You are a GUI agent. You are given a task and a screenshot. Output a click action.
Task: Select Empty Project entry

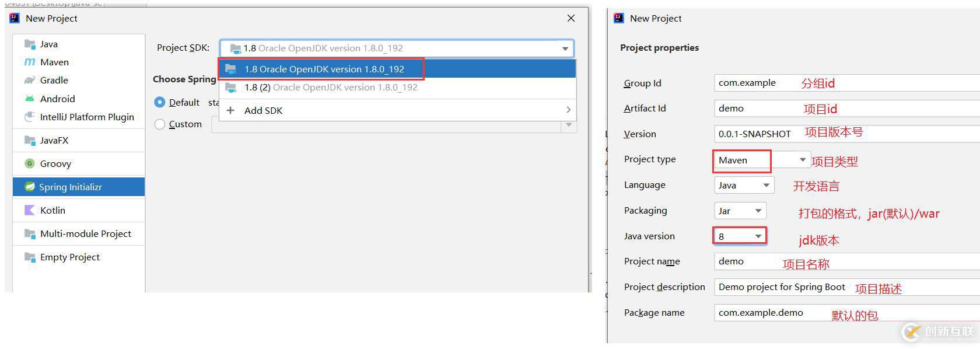(79, 257)
